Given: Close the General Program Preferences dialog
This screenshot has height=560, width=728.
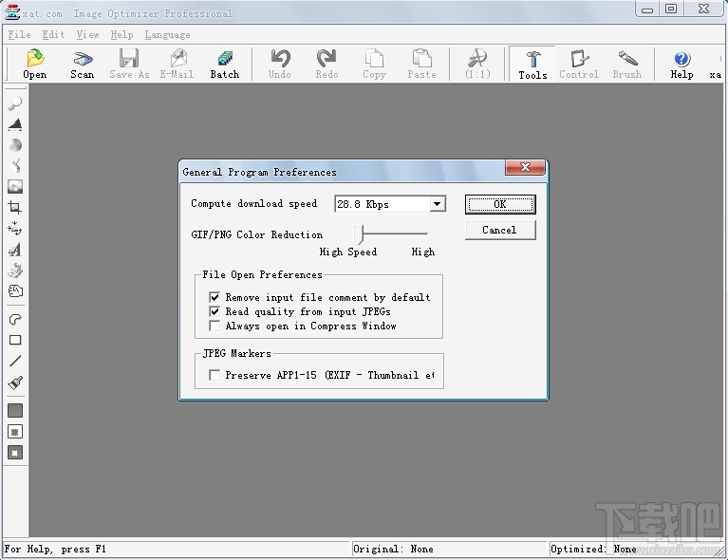Looking at the screenshot, I should click(x=525, y=167).
